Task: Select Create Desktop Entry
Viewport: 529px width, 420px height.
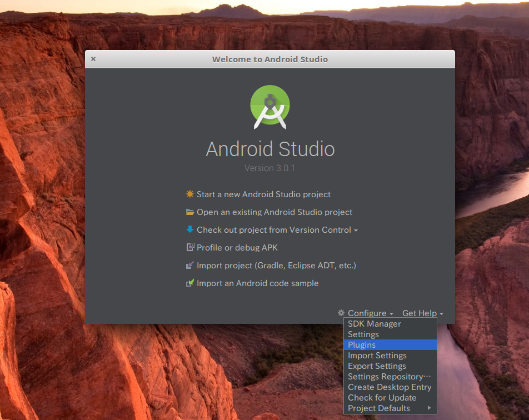Action: click(390, 387)
